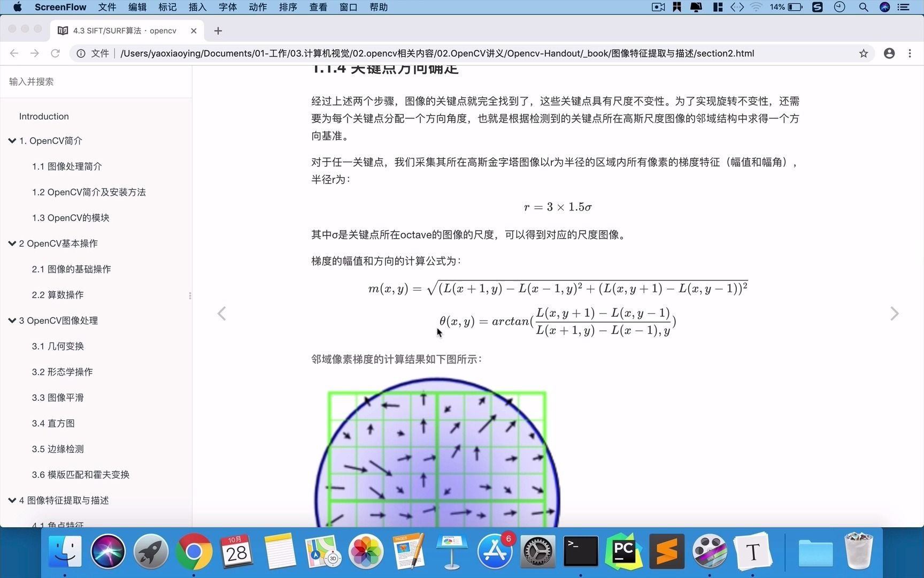Collapse the '3 OpenCV图像处理' chapter chevron

point(12,320)
